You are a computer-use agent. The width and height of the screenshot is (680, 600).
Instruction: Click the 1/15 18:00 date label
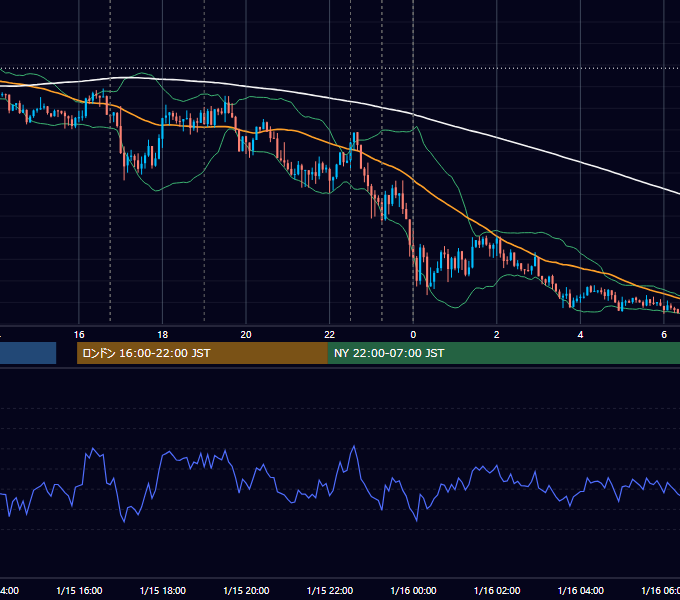(x=163, y=590)
